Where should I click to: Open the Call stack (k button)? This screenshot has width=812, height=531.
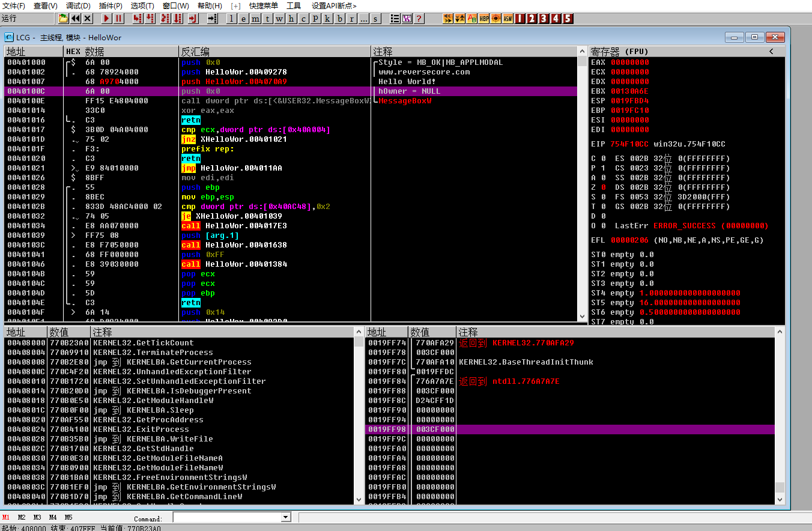(x=327, y=19)
